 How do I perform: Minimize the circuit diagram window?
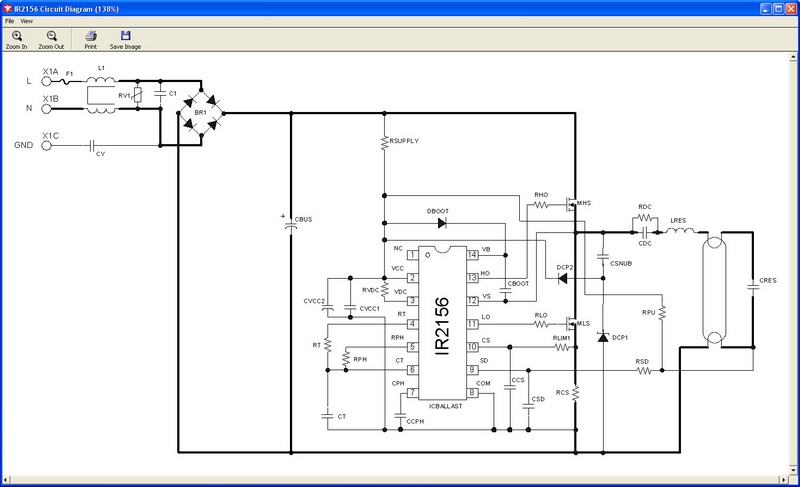(x=757, y=7)
